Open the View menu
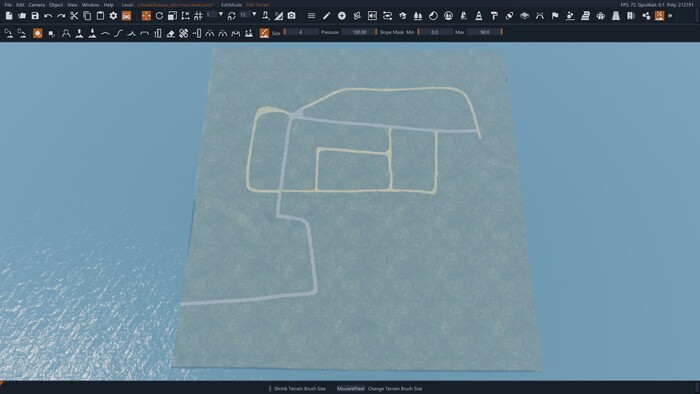This screenshot has height=394, width=700. pos(72,5)
